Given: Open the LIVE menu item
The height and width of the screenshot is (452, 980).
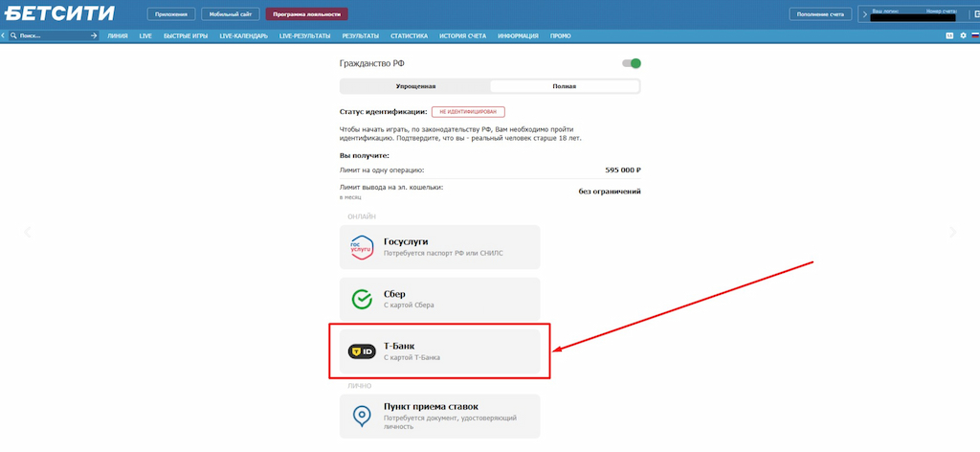Looking at the screenshot, I should (145, 36).
